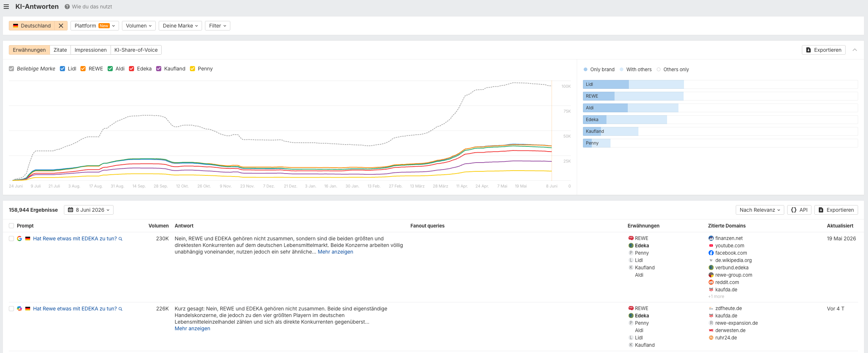868x353 pixels.
Task: Click the calendar icon in date picker
Action: [71, 210]
